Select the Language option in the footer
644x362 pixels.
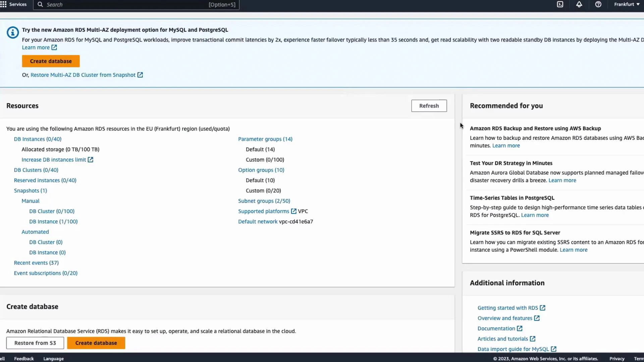pos(53,358)
